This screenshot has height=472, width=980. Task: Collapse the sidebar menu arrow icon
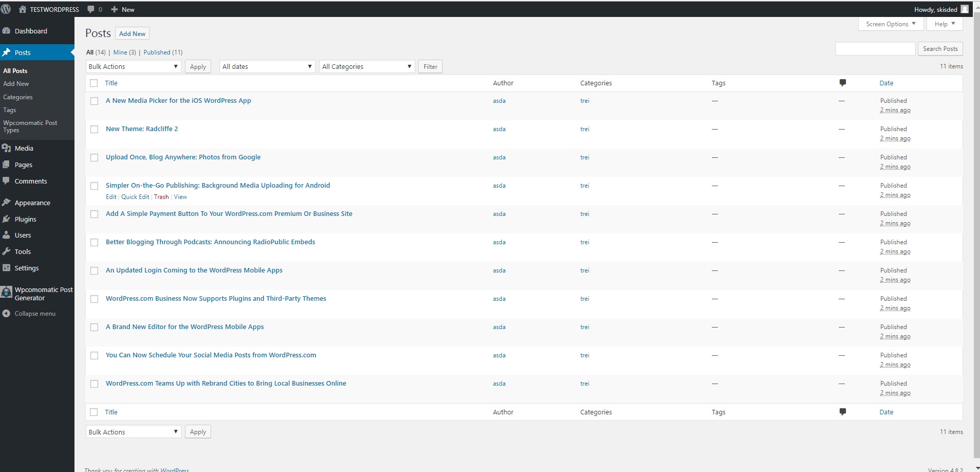(6, 313)
